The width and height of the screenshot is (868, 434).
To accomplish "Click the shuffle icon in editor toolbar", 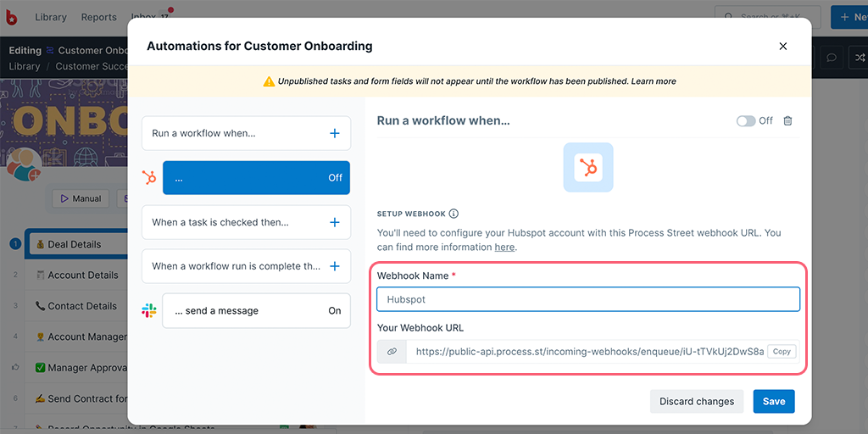I will tap(859, 58).
